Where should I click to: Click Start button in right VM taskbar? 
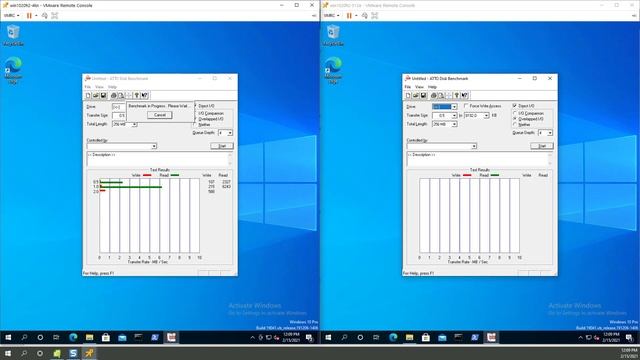[x=328, y=337]
